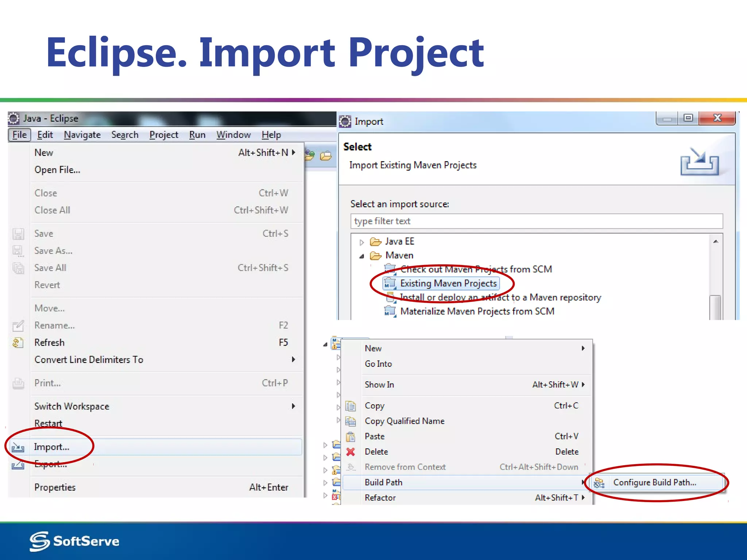Click the Export icon in File menu
The width and height of the screenshot is (747, 560).
(x=18, y=465)
